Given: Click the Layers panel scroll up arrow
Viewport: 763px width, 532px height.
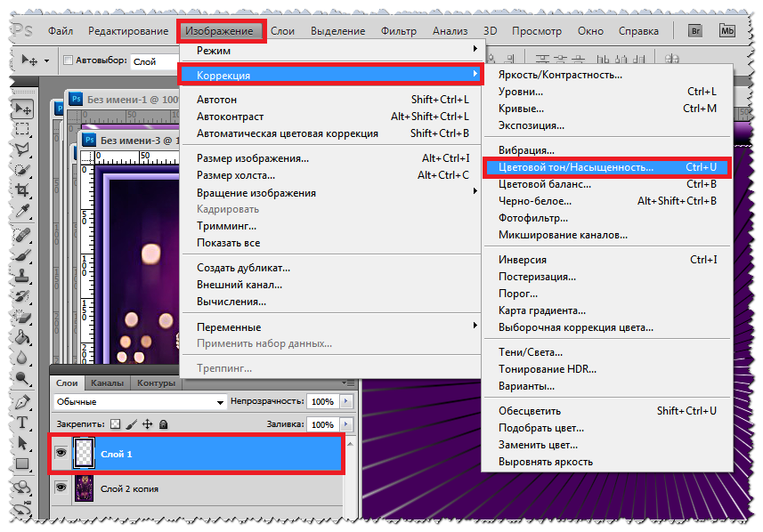Looking at the screenshot, I should (x=351, y=444).
